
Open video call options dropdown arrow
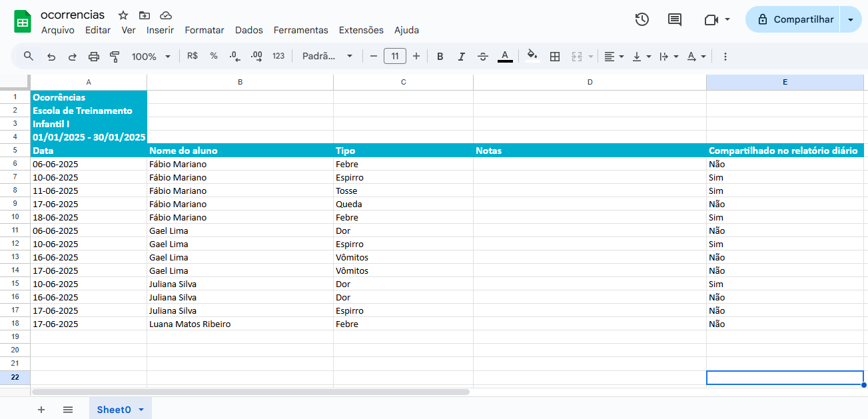coord(727,19)
